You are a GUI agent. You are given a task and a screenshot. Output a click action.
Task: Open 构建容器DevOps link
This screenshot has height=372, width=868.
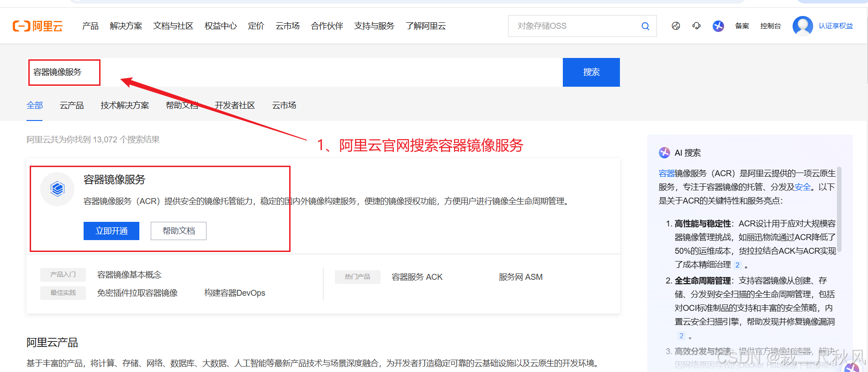(x=235, y=293)
